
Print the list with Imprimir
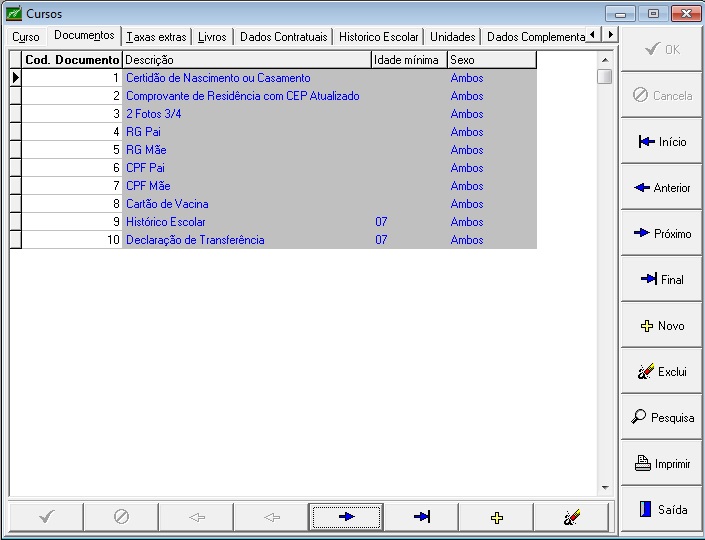coord(662,464)
